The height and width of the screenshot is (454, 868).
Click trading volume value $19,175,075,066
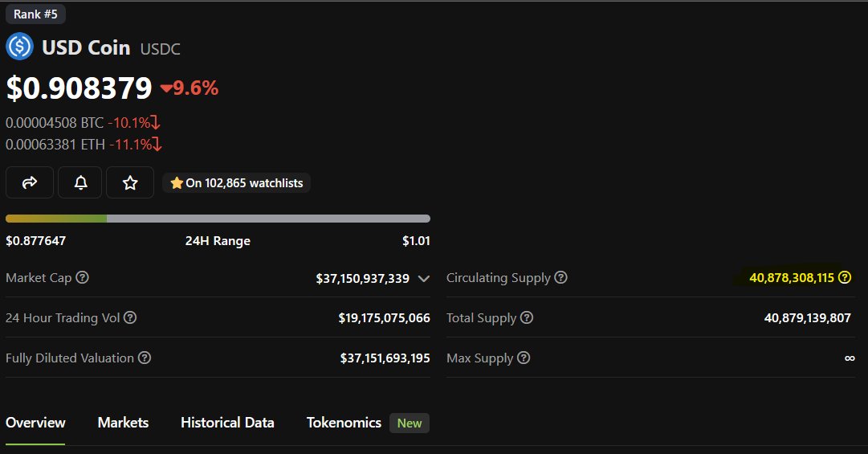[x=384, y=318]
